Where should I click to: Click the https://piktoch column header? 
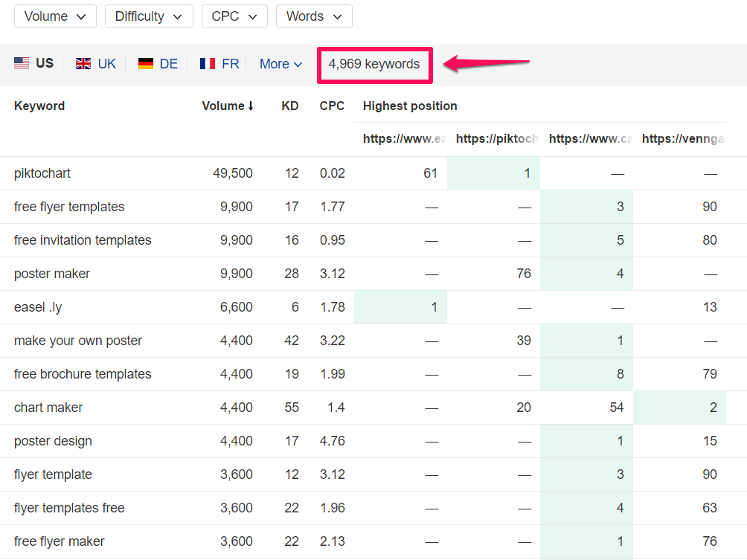(x=497, y=138)
